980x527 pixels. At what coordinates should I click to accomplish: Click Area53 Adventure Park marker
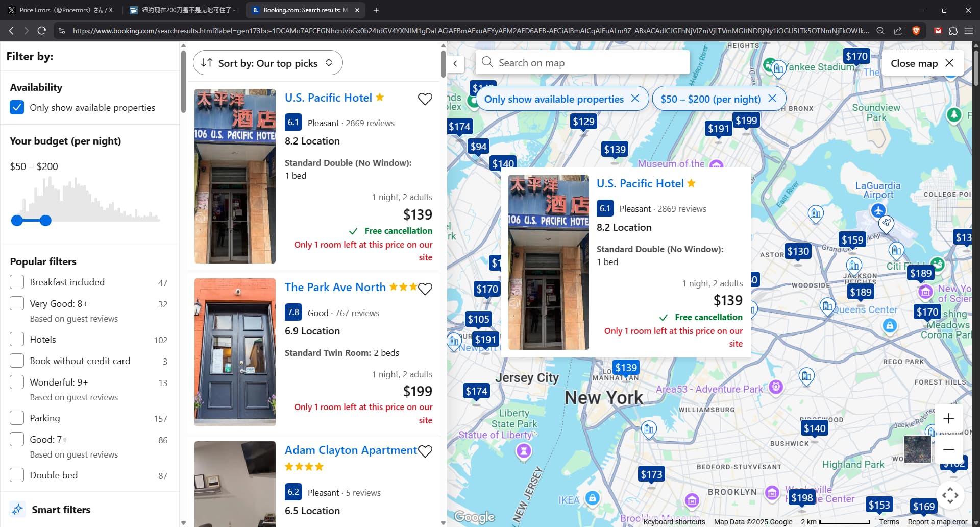776,387
